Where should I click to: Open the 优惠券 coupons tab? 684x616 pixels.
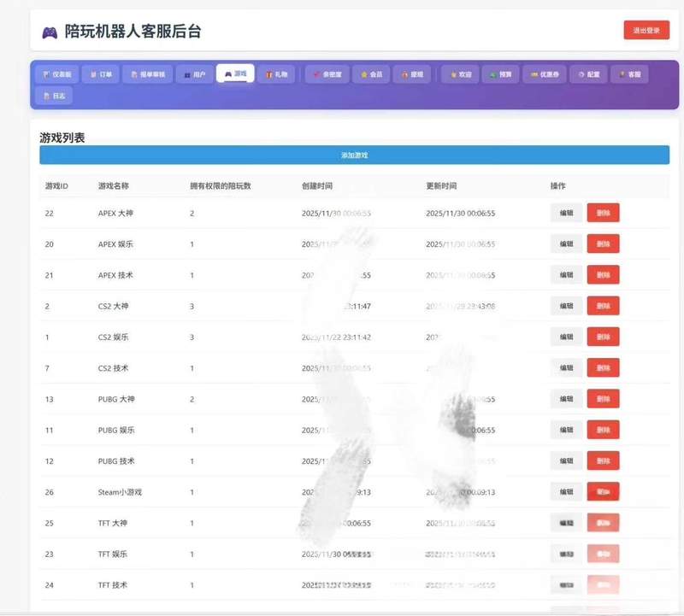pyautogui.click(x=545, y=74)
